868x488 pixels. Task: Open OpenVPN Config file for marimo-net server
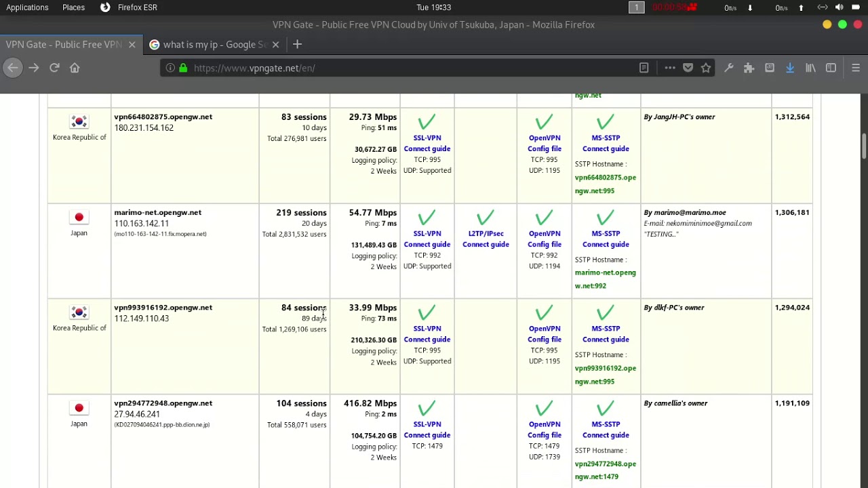click(x=545, y=239)
